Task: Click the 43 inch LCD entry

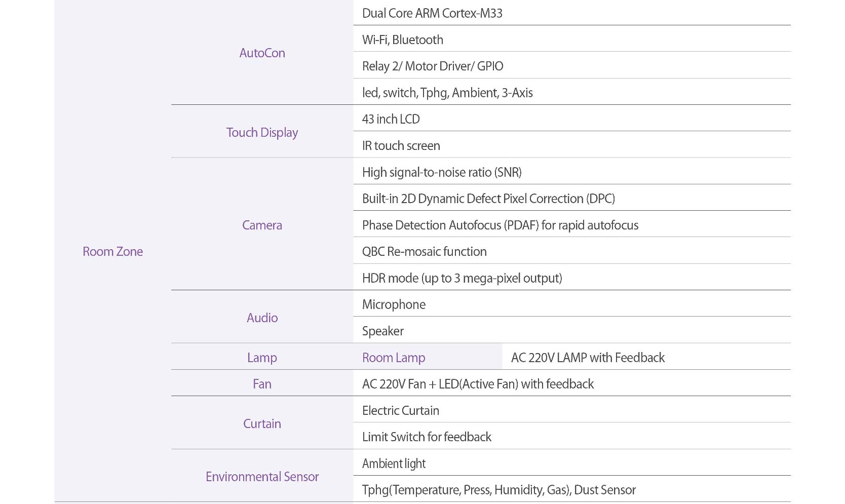Action: pyautogui.click(x=391, y=119)
